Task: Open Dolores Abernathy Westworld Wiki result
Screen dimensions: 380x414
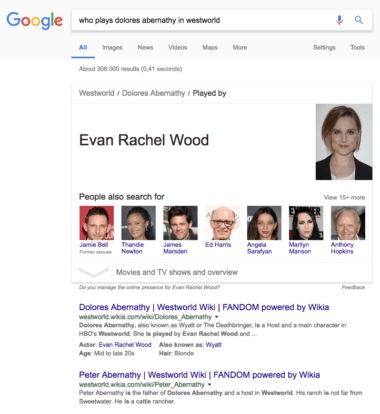Action: (x=204, y=307)
